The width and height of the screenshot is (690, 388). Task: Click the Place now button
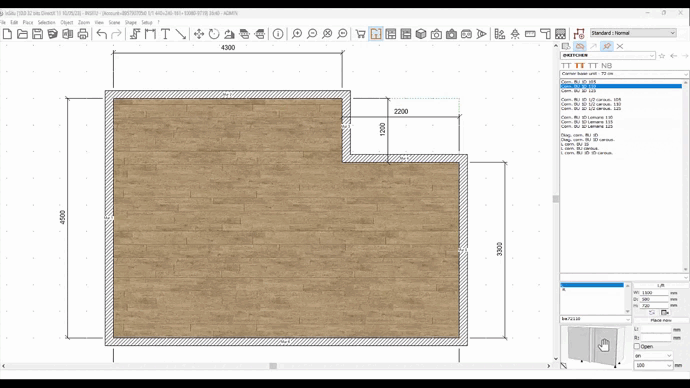coord(661,320)
